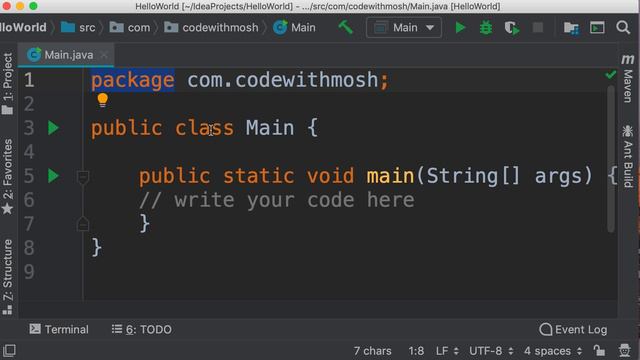Viewport: 640px width, 360px height.
Task: Click fold end marker on line 7
Action: [83, 224]
